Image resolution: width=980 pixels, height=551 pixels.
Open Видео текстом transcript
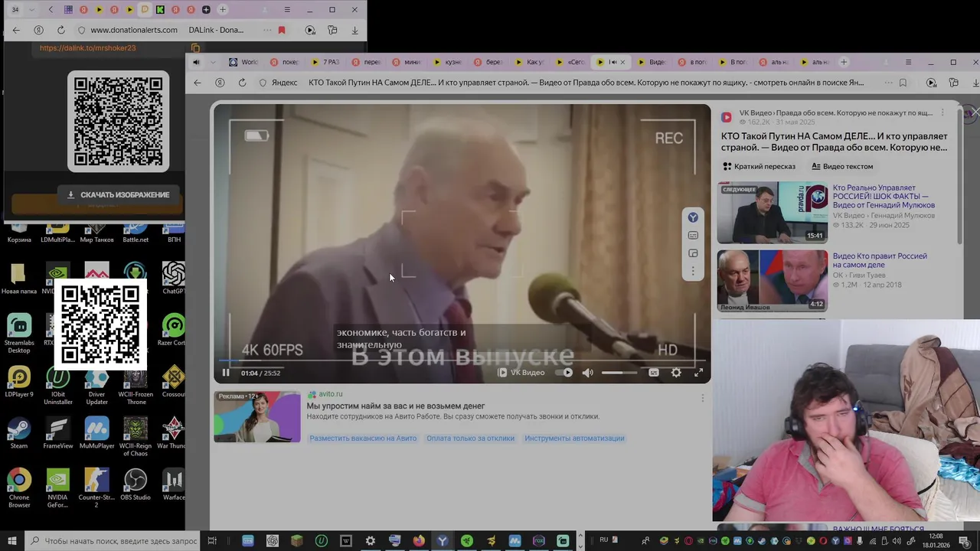pos(842,166)
